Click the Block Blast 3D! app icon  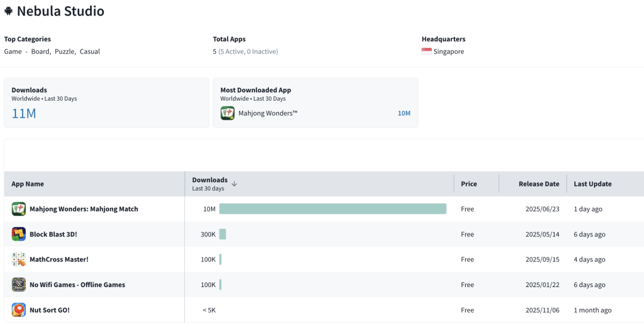coord(18,234)
